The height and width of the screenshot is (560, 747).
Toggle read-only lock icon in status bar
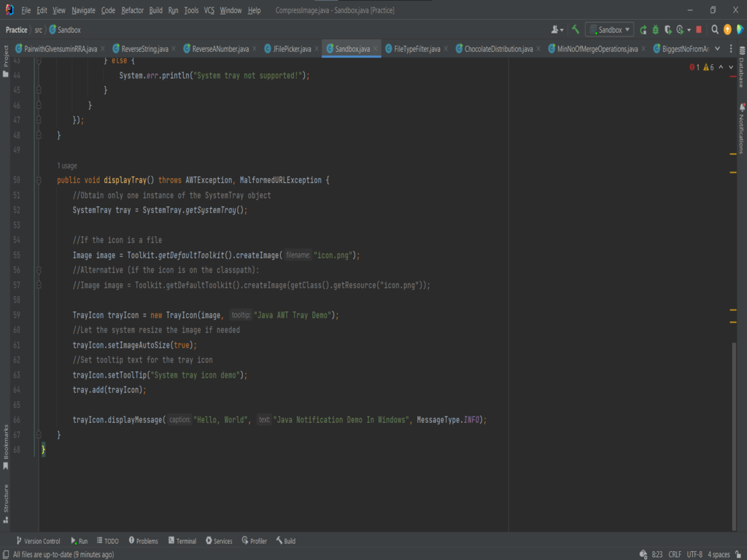click(738, 554)
